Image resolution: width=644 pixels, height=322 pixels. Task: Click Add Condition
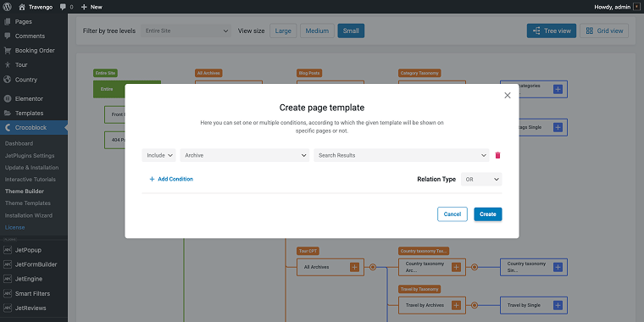(x=171, y=179)
